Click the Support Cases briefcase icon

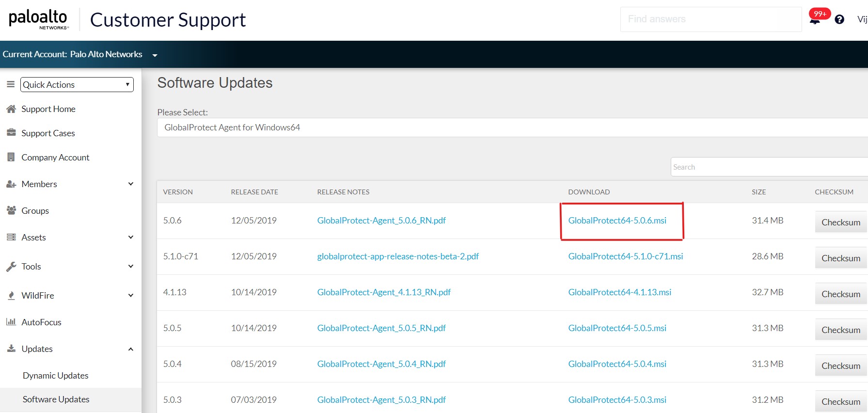click(x=11, y=133)
